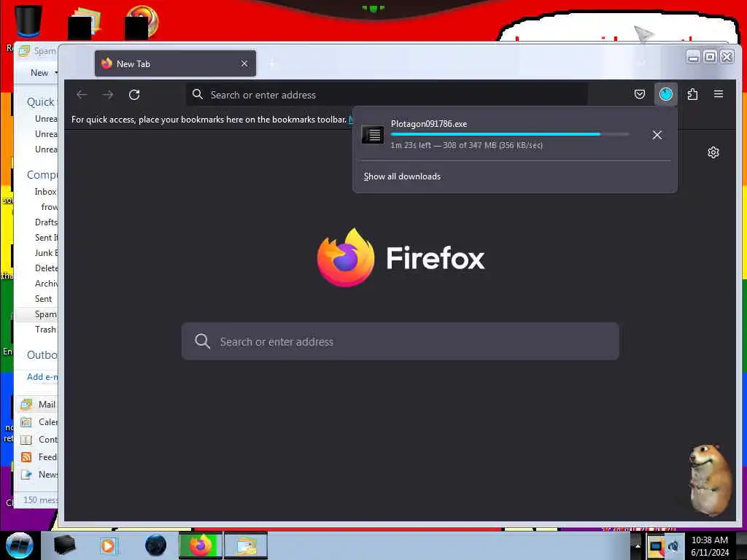The height and width of the screenshot is (560, 747).
Task: Select the New Tab tab
Action: tap(175, 64)
